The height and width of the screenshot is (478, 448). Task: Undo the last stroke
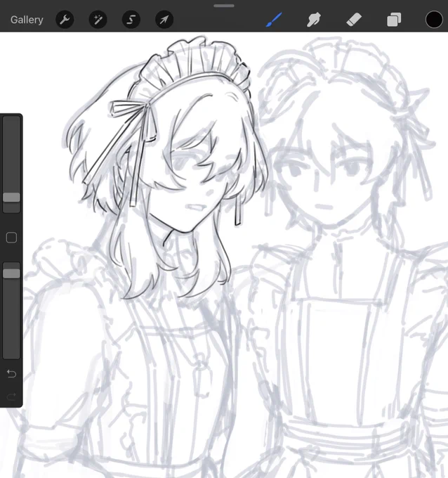pyautogui.click(x=11, y=373)
